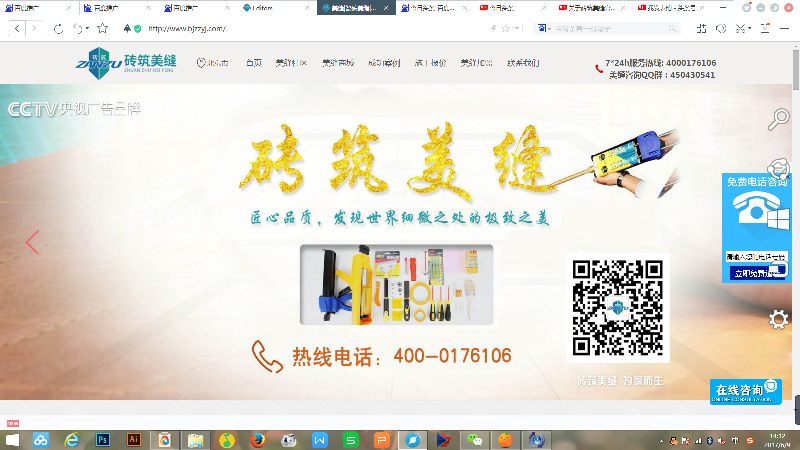Expand the dropdown next to scissors icon
Screen dimensions: 800x450
coord(749,29)
